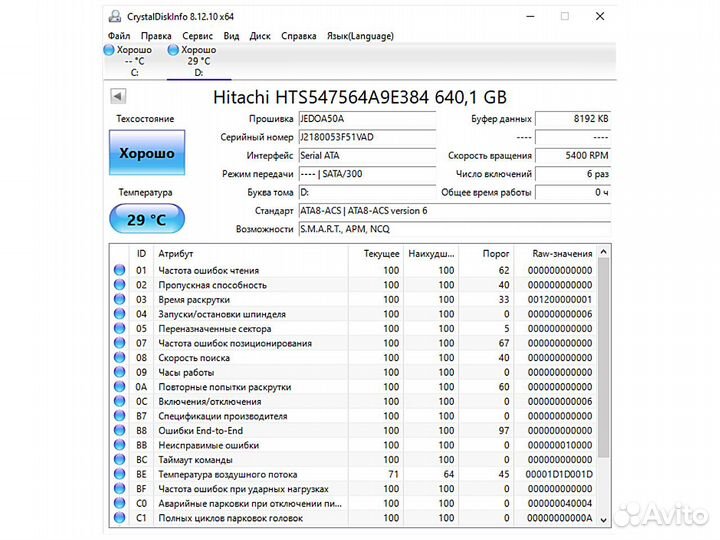Click the Возможности field S.M.A.R.T., APM, NCQ
Image resolution: width=720 pixels, height=540 pixels.
(x=455, y=229)
